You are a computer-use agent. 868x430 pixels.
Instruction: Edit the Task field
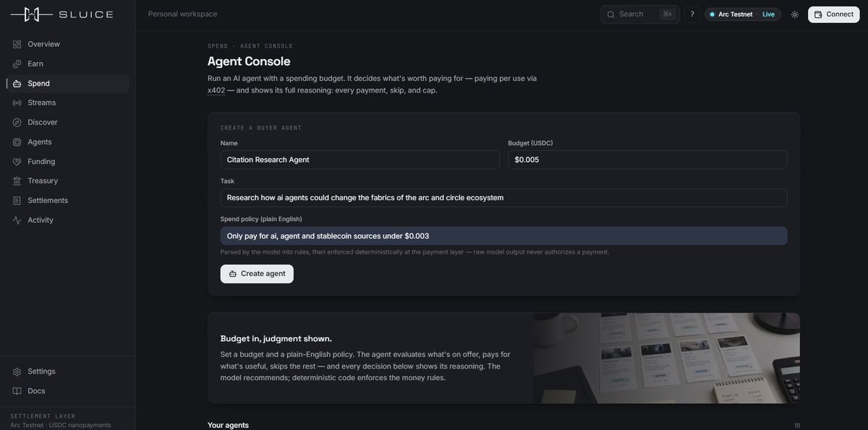(x=504, y=198)
